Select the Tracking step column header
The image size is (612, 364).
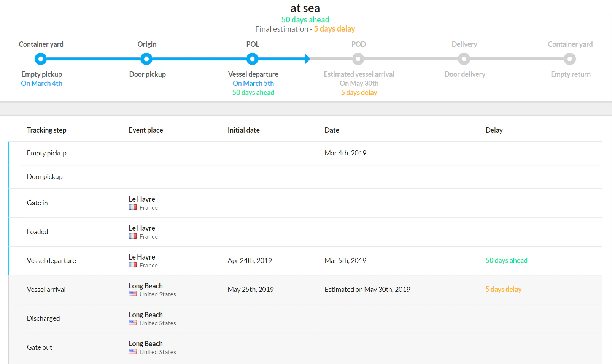coord(46,130)
